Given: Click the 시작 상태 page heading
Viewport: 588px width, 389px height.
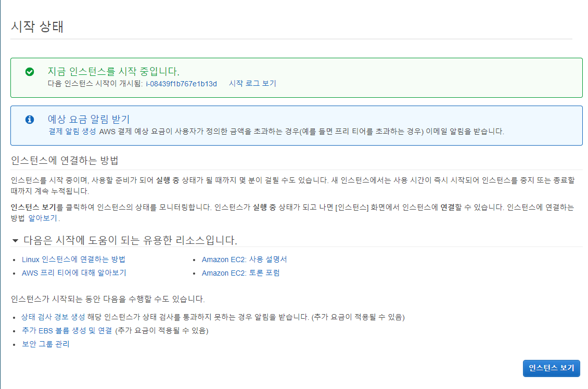Looking at the screenshot, I should click(x=37, y=27).
